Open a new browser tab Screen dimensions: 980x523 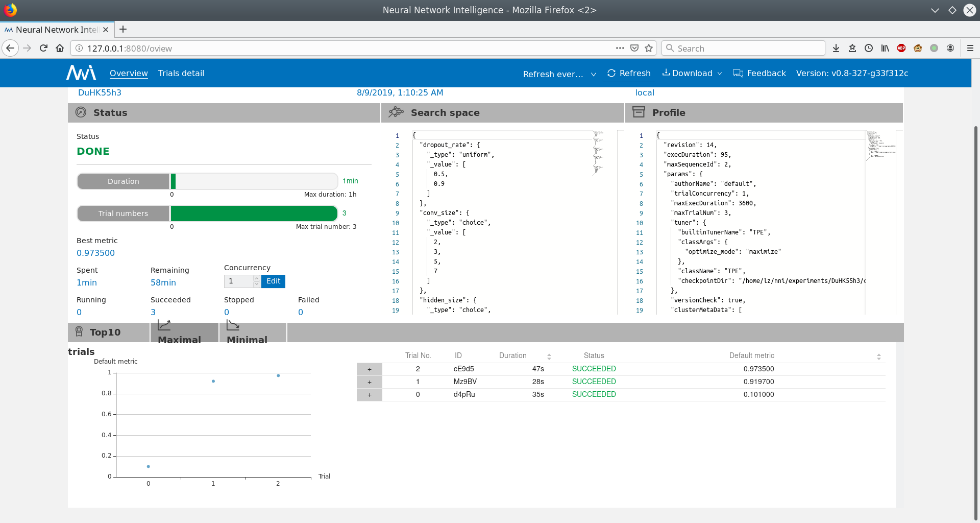123,29
